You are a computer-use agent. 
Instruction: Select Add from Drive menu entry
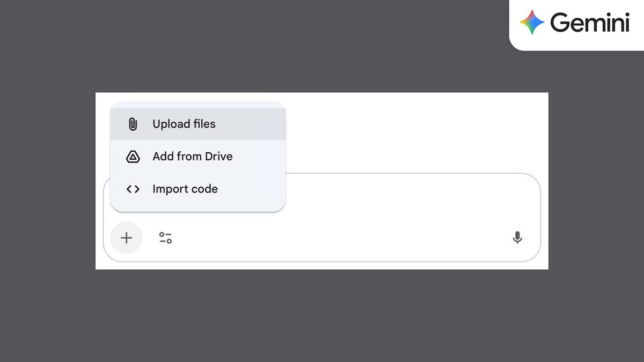click(192, 157)
